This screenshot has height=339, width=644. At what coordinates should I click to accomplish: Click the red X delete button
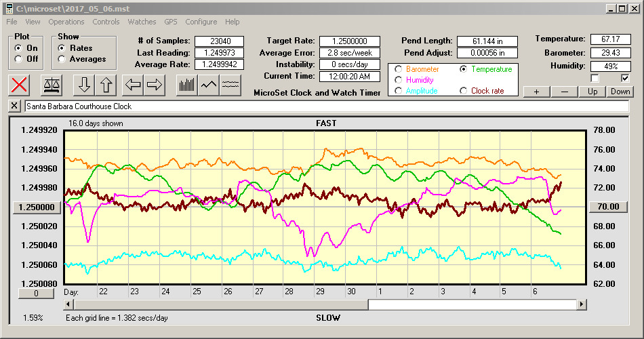click(20, 85)
